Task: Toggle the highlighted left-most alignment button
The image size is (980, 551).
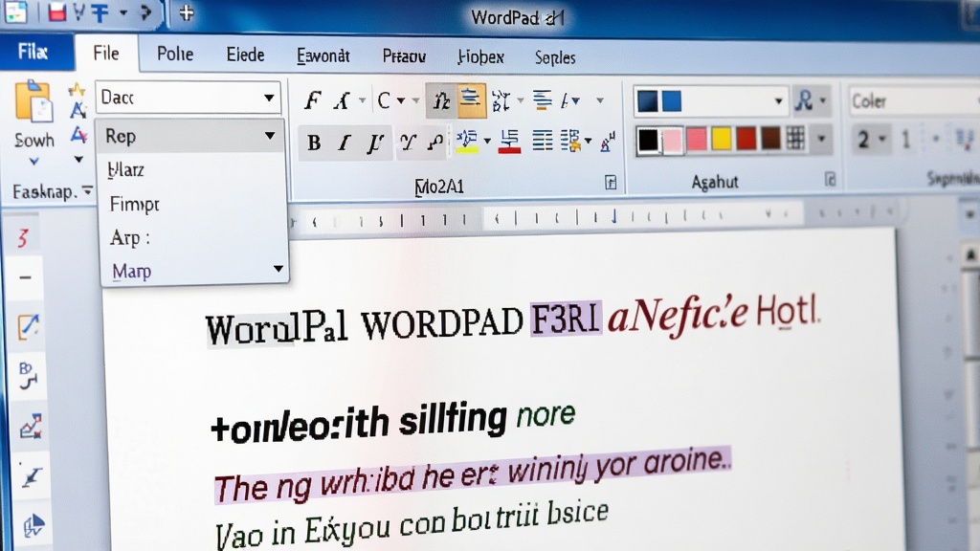Action: 441,100
